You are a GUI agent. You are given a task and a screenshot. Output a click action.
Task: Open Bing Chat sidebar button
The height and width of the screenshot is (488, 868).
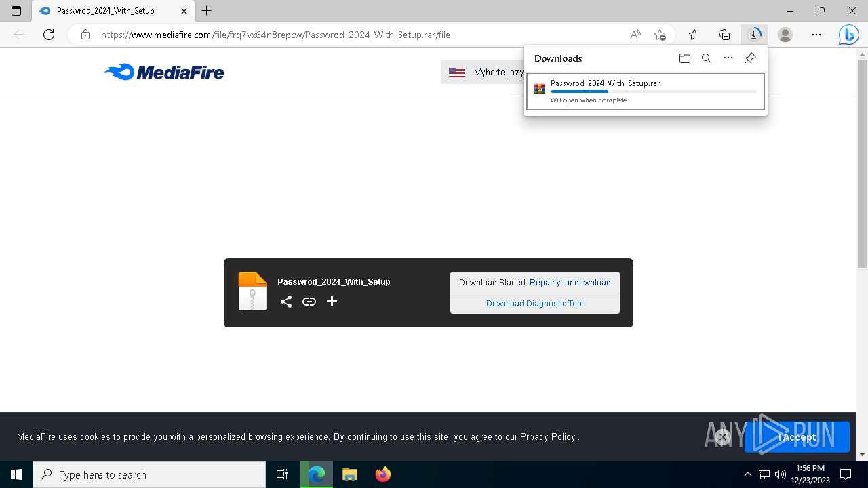pos(848,35)
